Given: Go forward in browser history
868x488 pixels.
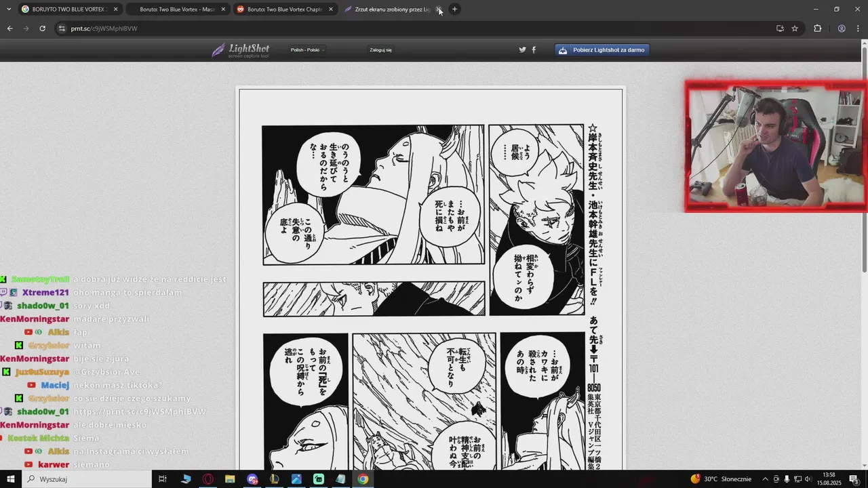Looking at the screenshot, I should tap(26, 28).
